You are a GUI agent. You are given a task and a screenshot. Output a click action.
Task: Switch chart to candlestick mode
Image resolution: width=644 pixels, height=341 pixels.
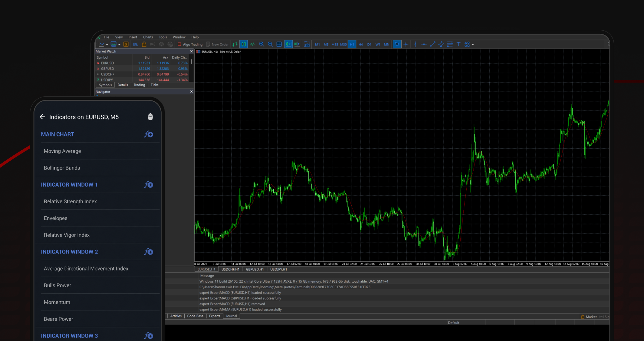244,45
